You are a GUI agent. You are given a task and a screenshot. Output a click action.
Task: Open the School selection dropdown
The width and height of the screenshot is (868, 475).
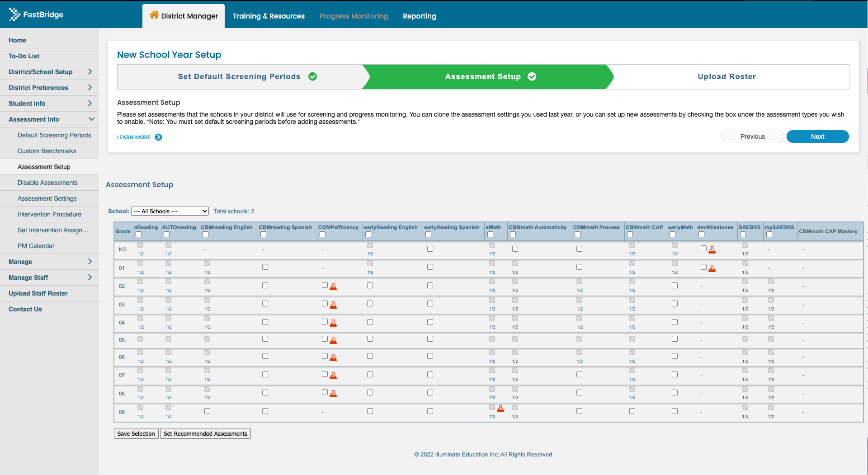[x=170, y=211]
